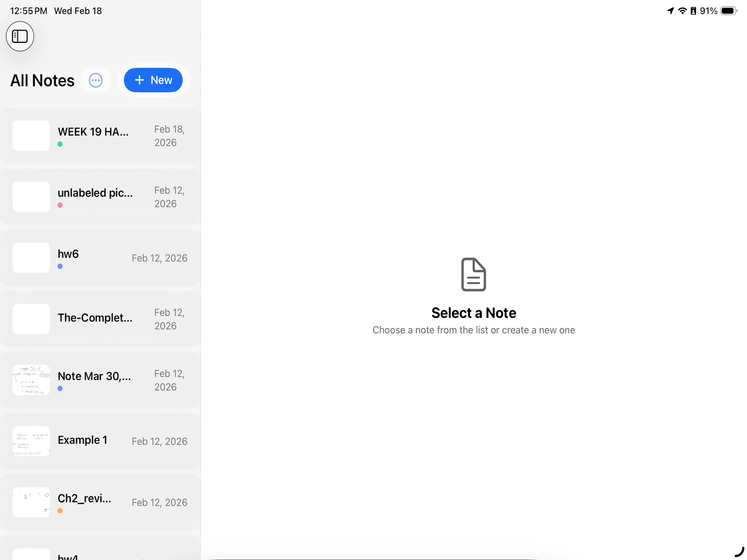The width and height of the screenshot is (747, 560).
Task: Open the unlabeled pic... note
Action: click(100, 197)
